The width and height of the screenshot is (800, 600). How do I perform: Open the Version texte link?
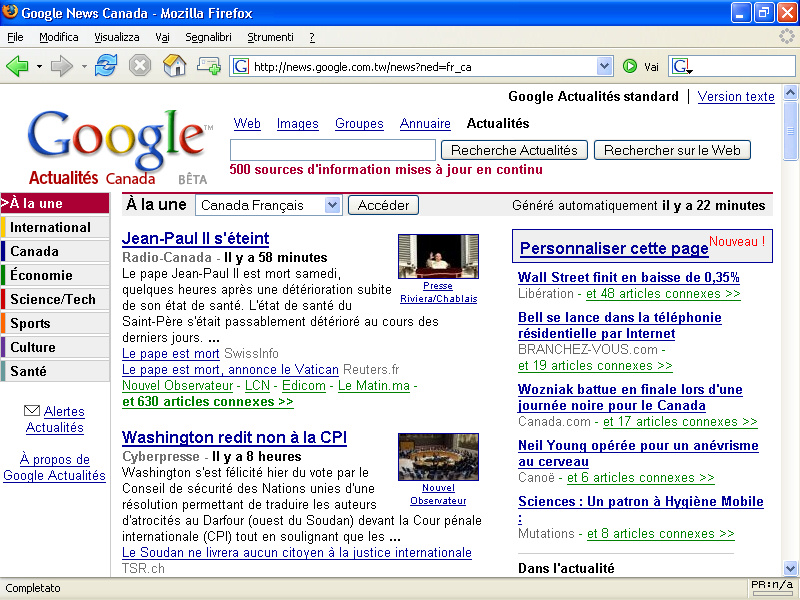736,96
